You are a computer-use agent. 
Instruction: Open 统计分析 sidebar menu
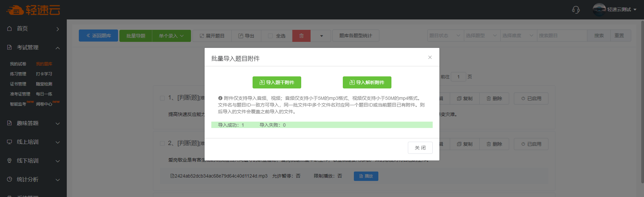[33, 180]
